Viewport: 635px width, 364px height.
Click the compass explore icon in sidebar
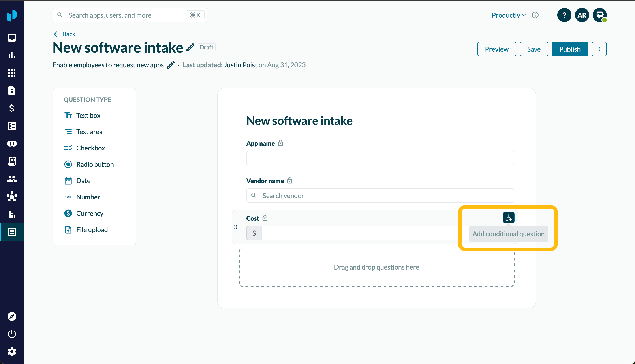[12, 316]
